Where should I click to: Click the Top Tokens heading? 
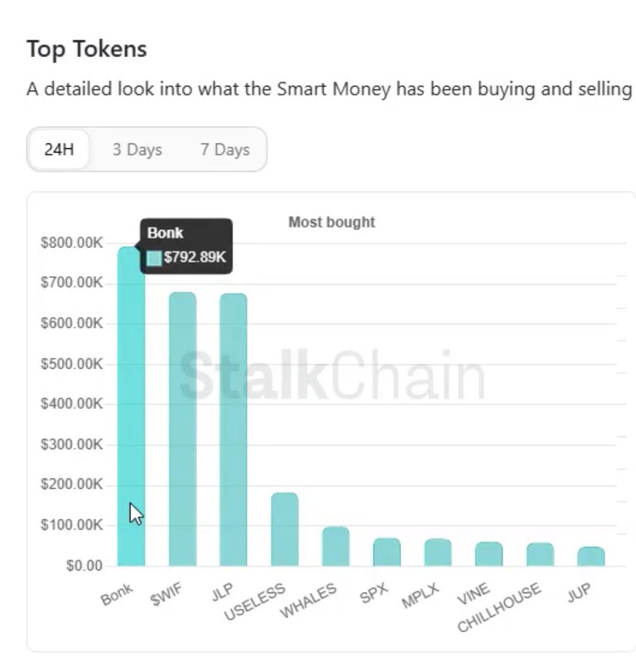87,49
